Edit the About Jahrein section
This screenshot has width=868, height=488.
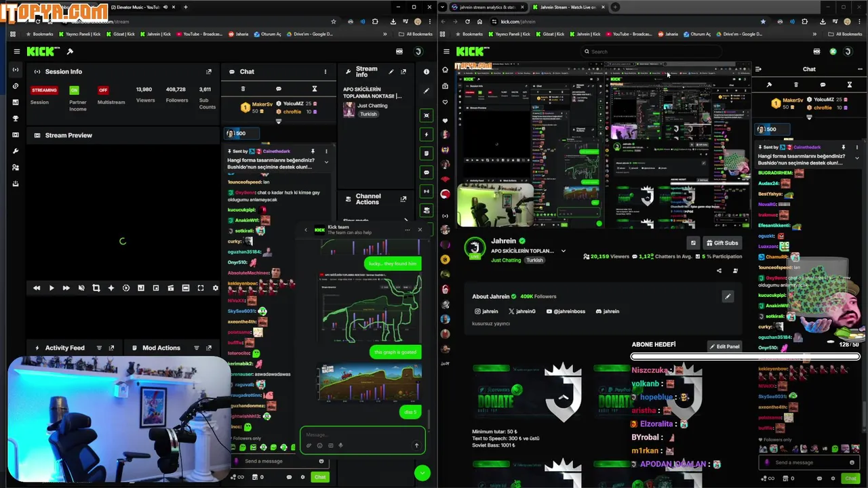728,296
